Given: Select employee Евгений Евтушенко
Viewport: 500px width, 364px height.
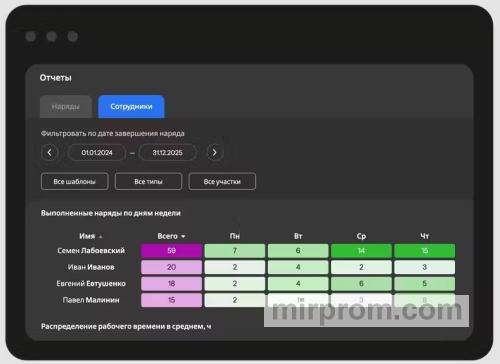Looking at the screenshot, I should (91, 284).
